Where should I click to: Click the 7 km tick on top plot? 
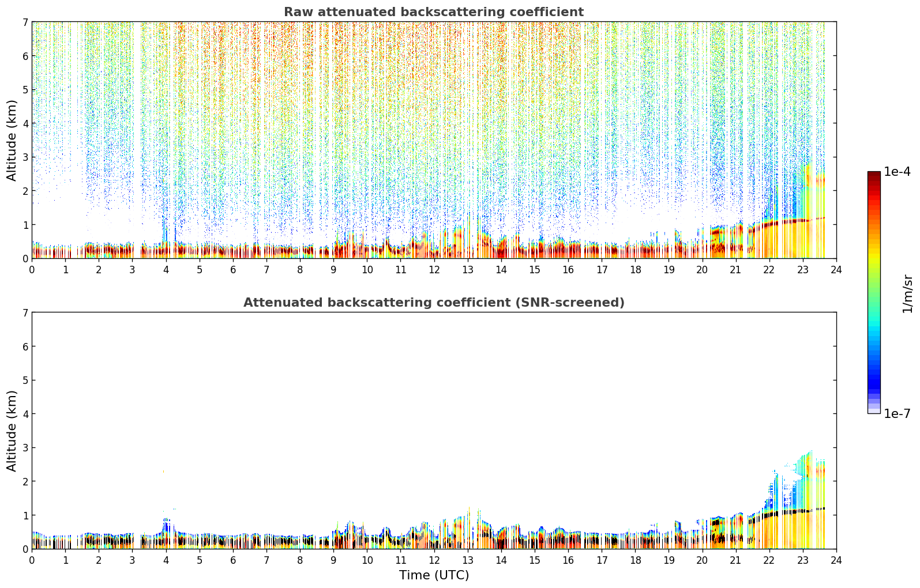(25, 22)
